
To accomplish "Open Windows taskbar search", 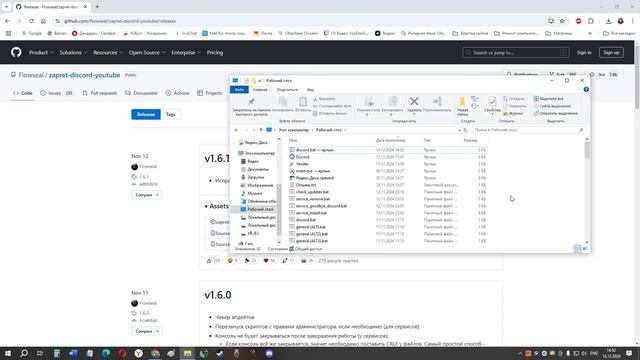I will [x=24, y=353].
